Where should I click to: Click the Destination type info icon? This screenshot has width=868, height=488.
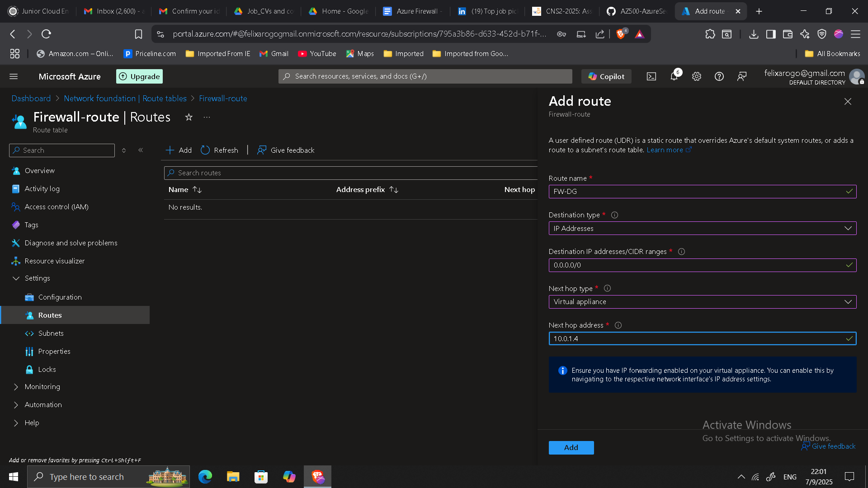614,215
